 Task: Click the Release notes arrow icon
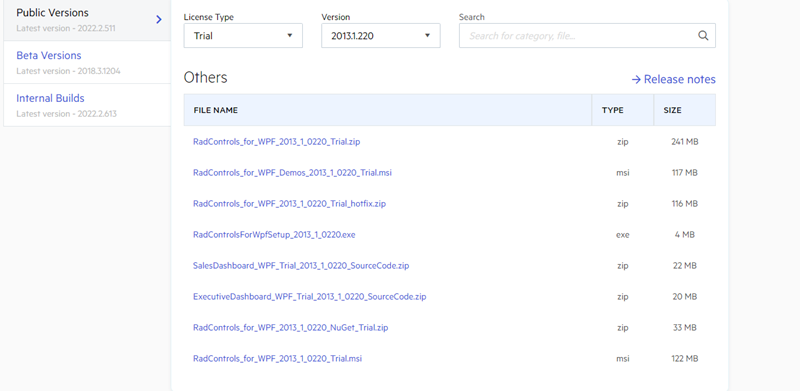(636, 80)
